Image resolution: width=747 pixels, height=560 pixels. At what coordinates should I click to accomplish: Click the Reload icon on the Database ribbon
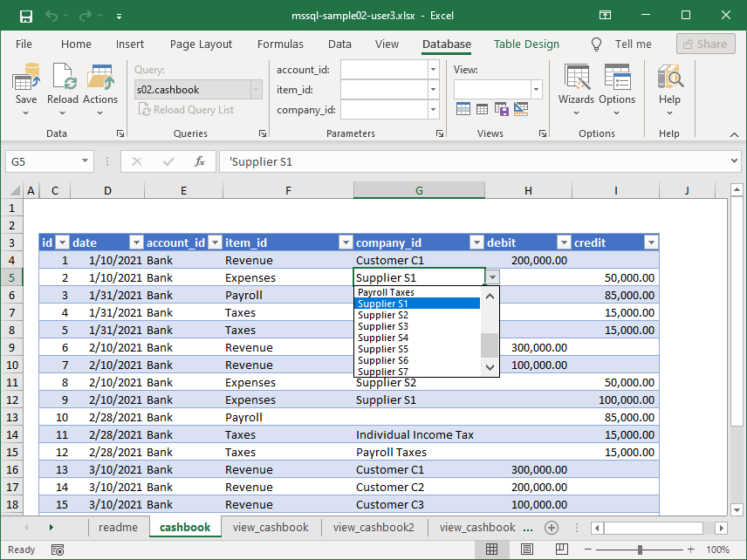pyautogui.click(x=63, y=76)
